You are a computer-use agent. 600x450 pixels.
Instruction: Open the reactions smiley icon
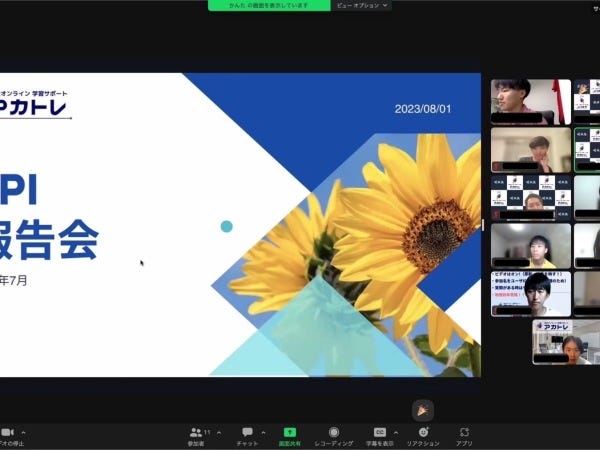coord(423,432)
